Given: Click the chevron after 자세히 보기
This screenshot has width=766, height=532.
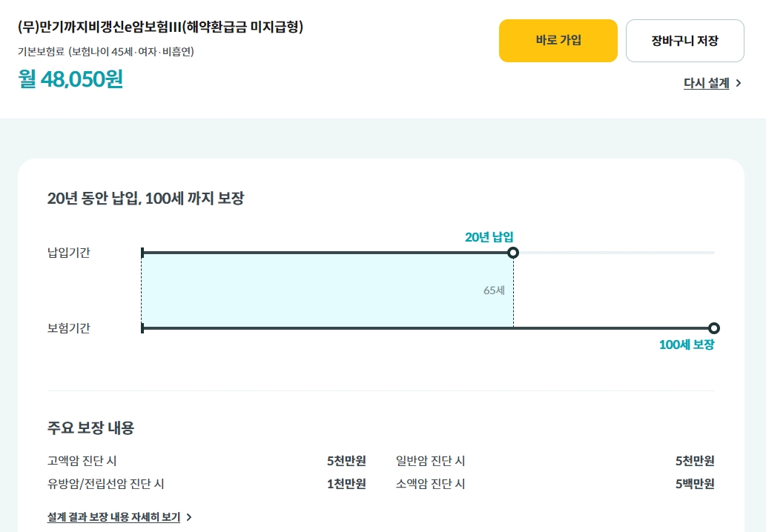Looking at the screenshot, I should 189,517.
